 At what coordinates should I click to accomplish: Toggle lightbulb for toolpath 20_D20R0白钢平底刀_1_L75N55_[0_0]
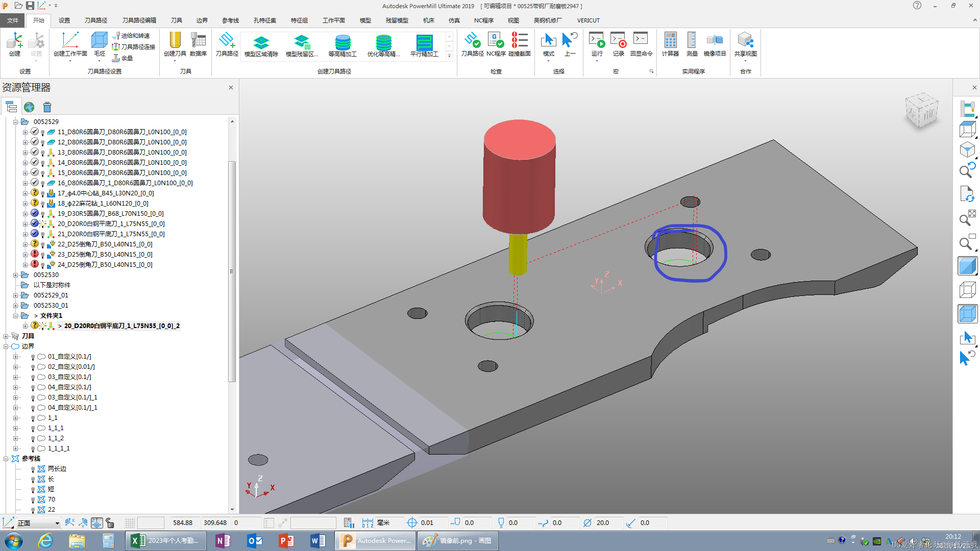[x=43, y=224]
